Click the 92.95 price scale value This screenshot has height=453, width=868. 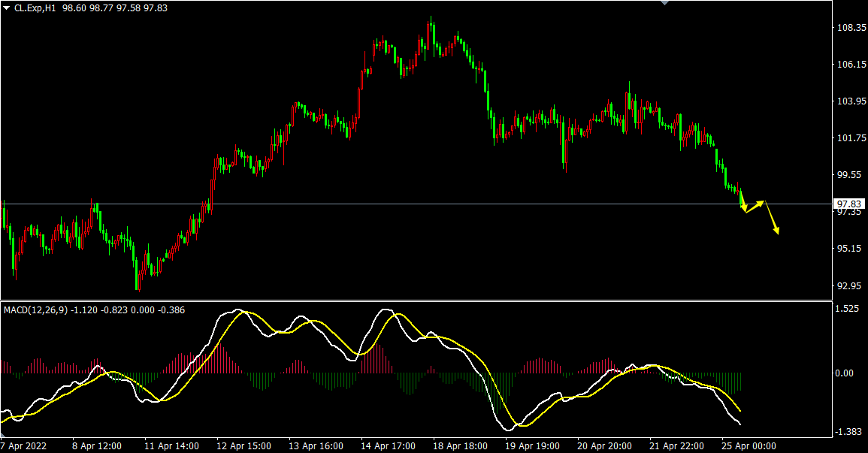(x=850, y=285)
